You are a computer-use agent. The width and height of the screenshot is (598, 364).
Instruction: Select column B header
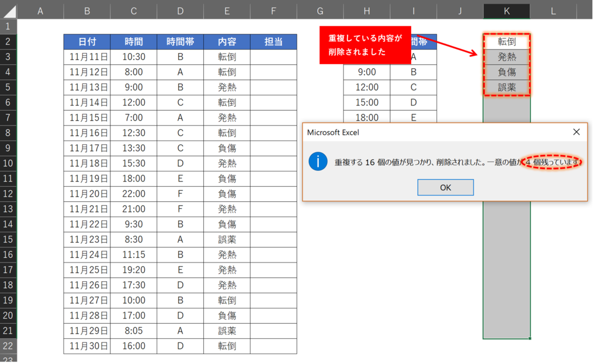(x=87, y=11)
